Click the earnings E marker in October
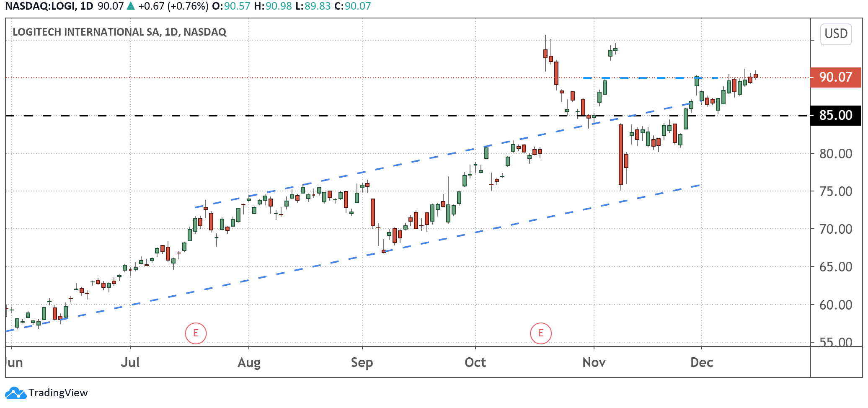The image size is (868, 408). tap(540, 333)
